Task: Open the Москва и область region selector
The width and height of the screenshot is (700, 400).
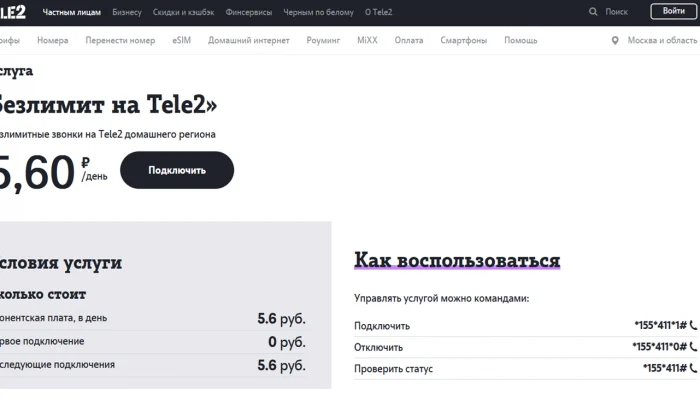Action: [x=662, y=40]
